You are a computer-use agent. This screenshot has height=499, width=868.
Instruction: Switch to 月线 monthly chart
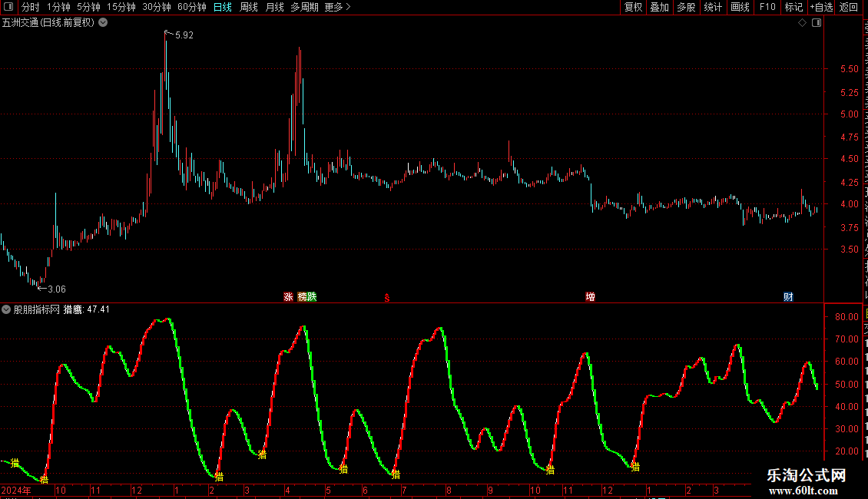pyautogui.click(x=274, y=7)
